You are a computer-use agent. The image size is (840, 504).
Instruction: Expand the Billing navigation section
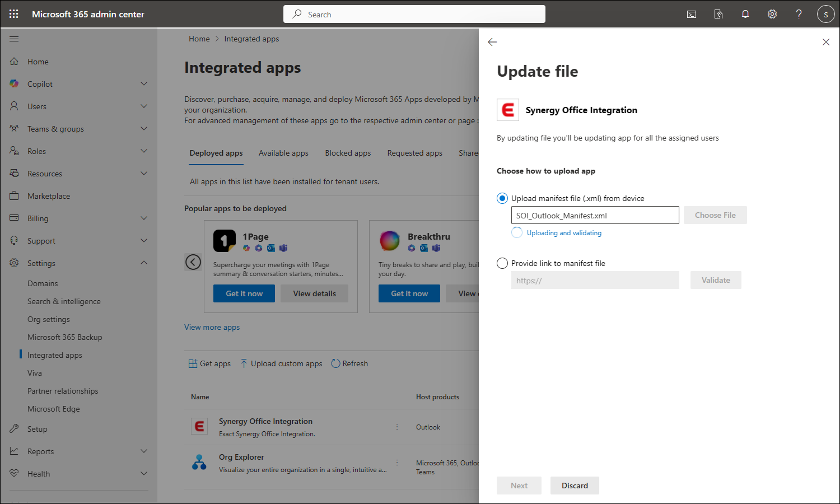(x=144, y=218)
